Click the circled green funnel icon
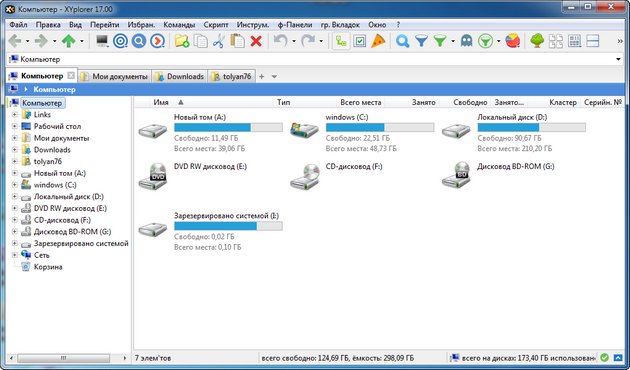 click(486, 41)
